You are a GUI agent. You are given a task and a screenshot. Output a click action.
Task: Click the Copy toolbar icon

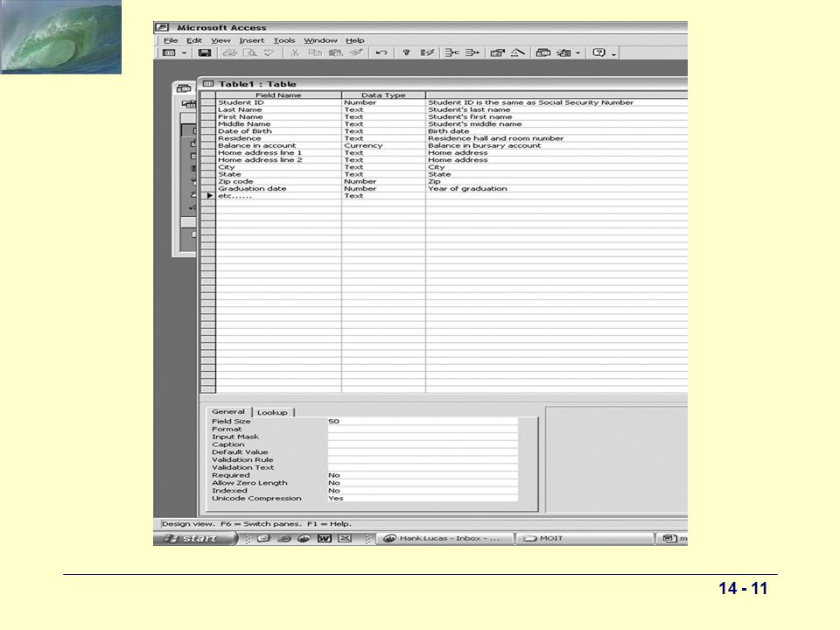point(315,52)
